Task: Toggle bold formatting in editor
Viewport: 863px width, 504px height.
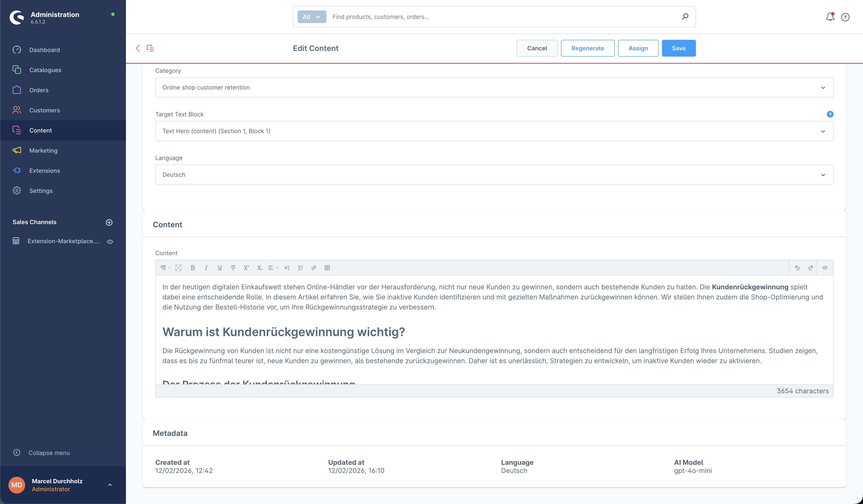Action: coord(192,268)
